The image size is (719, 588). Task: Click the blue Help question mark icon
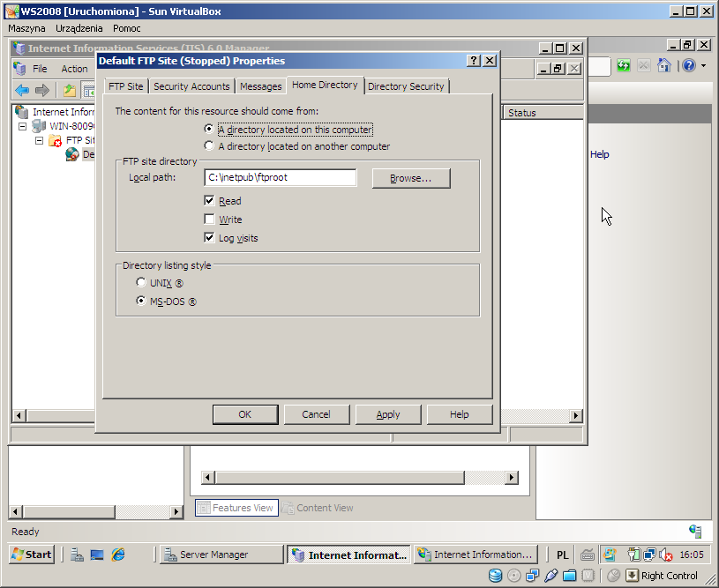(689, 65)
